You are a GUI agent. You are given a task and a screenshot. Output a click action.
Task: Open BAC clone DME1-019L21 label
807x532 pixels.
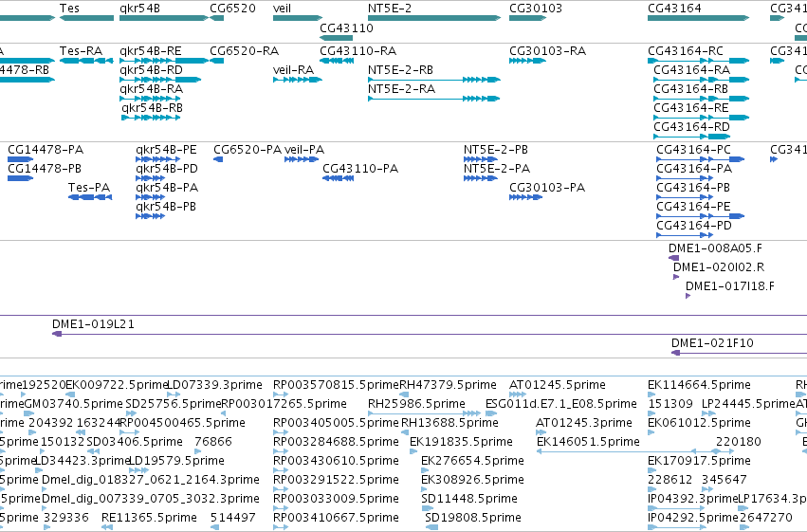pos(93,324)
